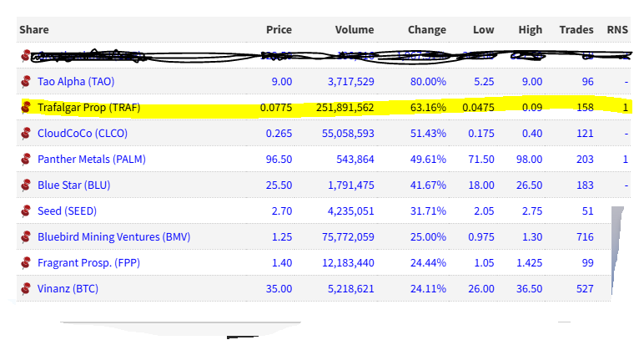This screenshot has height=340, width=644.
Task: Click Panther Metals trades 203
Action: pos(585,159)
